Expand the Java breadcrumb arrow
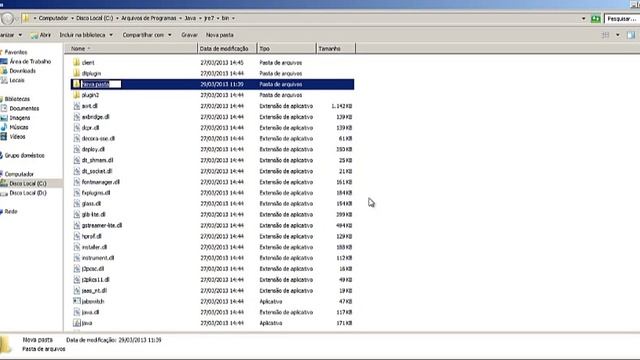The width and height of the screenshot is (640, 360). (x=200, y=18)
